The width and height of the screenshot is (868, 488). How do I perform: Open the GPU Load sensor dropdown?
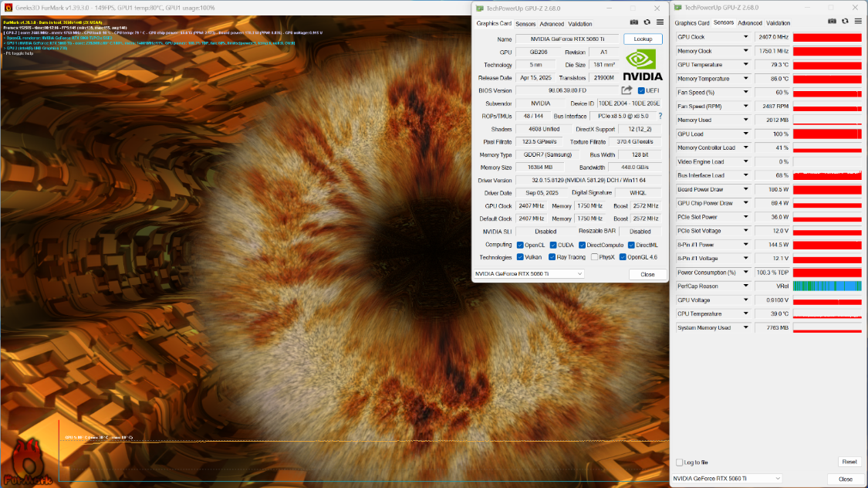pyautogui.click(x=745, y=134)
